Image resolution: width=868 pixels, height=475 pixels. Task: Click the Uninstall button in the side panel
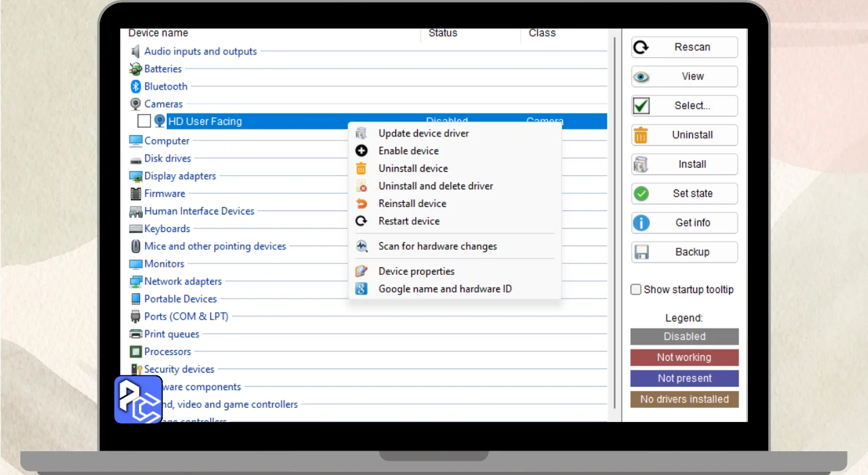(x=684, y=134)
